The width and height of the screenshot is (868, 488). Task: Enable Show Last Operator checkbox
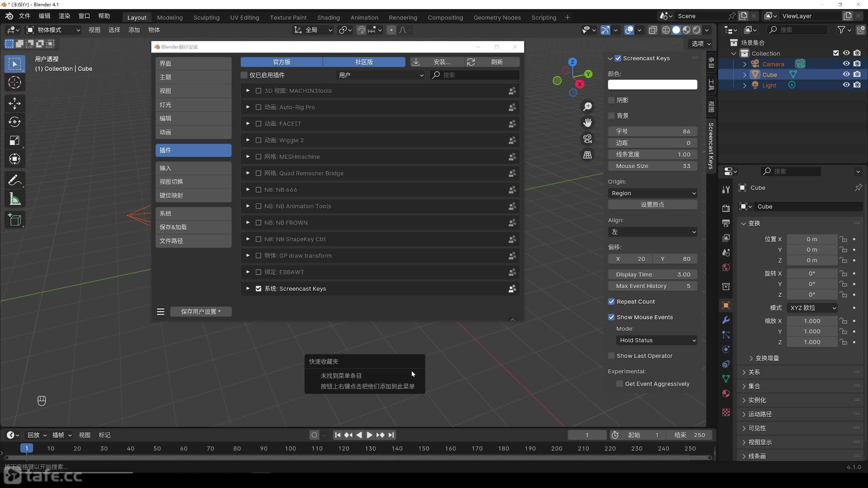click(611, 356)
